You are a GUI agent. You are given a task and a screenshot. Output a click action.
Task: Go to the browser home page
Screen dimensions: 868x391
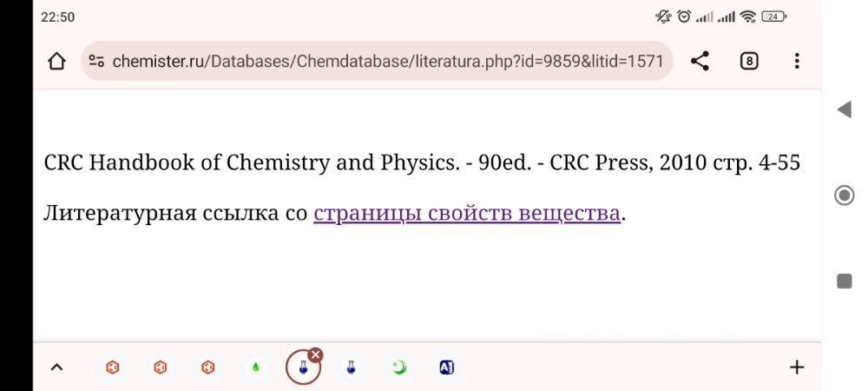click(x=56, y=62)
